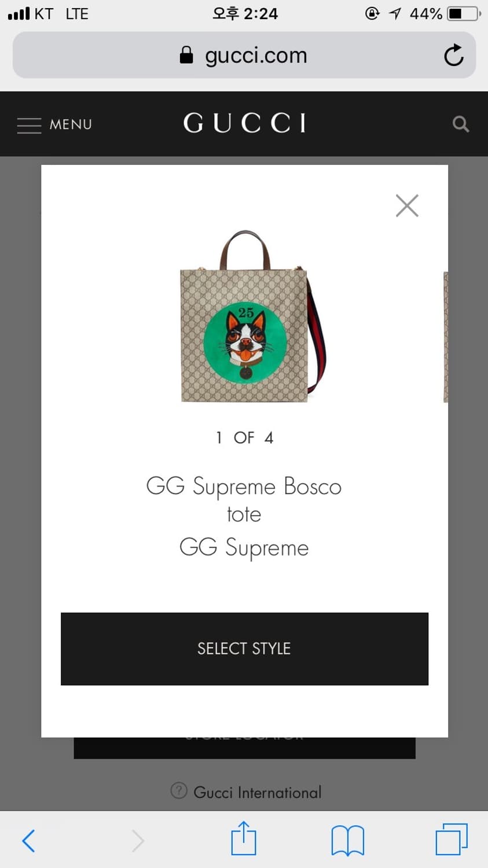Click the SELECT STYLE button
This screenshot has width=488, height=868.
pyautogui.click(x=244, y=649)
